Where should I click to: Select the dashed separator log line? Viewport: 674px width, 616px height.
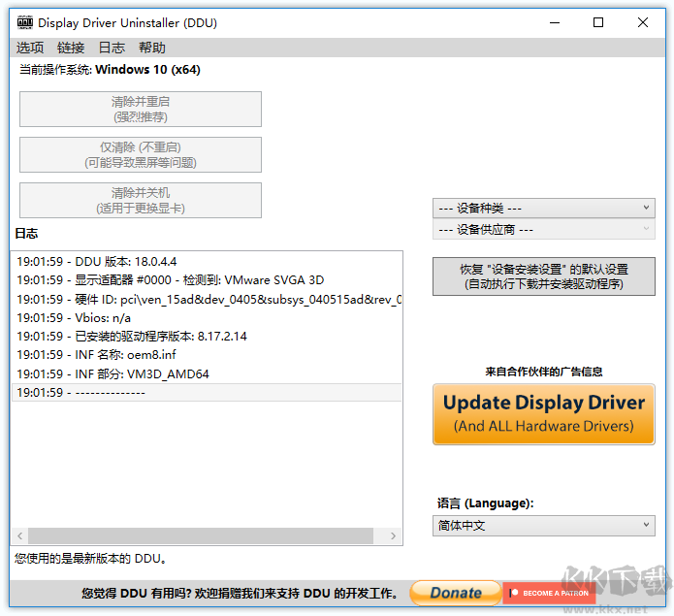click(x=207, y=393)
